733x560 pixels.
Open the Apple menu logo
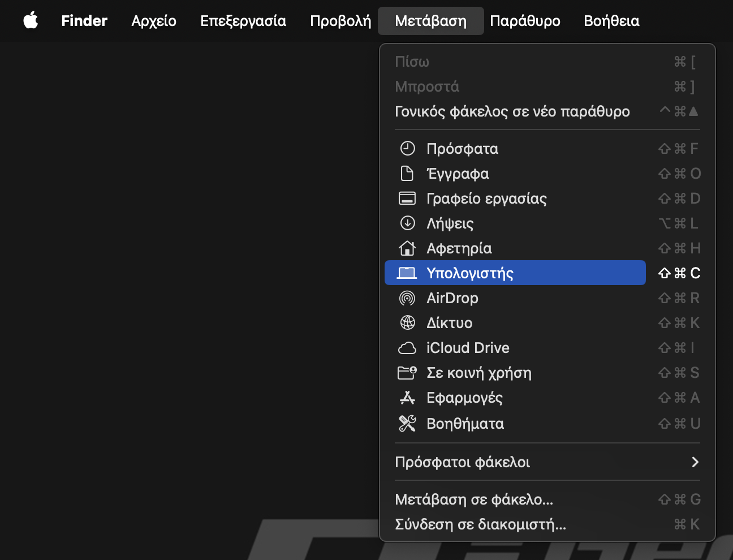coord(31,21)
